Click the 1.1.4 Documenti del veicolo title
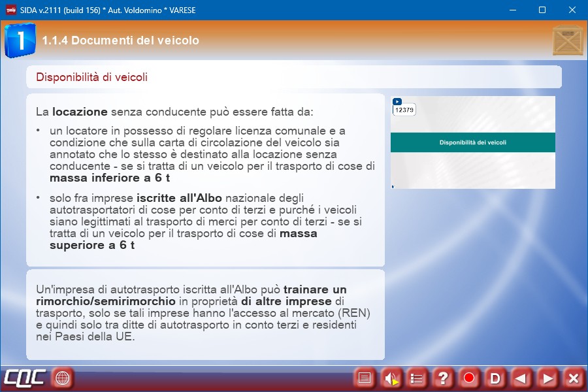The height and width of the screenshot is (392, 588). (x=121, y=41)
